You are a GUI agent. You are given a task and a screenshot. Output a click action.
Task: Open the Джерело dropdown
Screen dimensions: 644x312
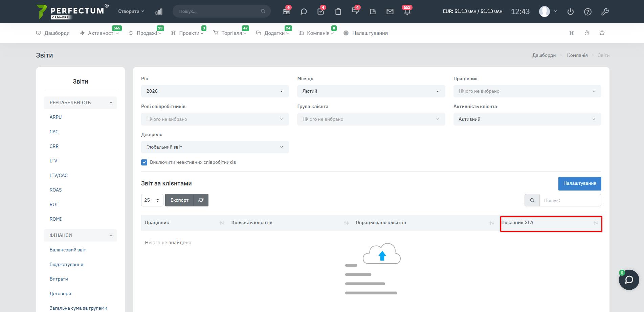pyautogui.click(x=215, y=147)
